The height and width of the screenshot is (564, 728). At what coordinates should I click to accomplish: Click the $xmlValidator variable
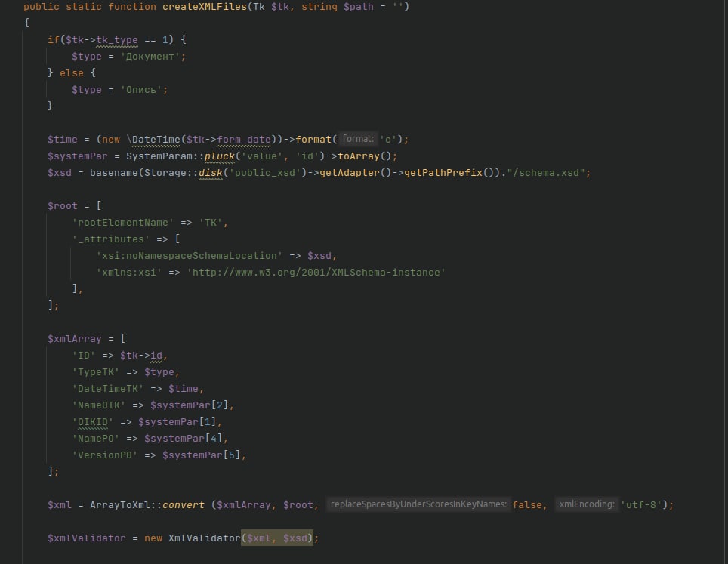click(x=86, y=538)
